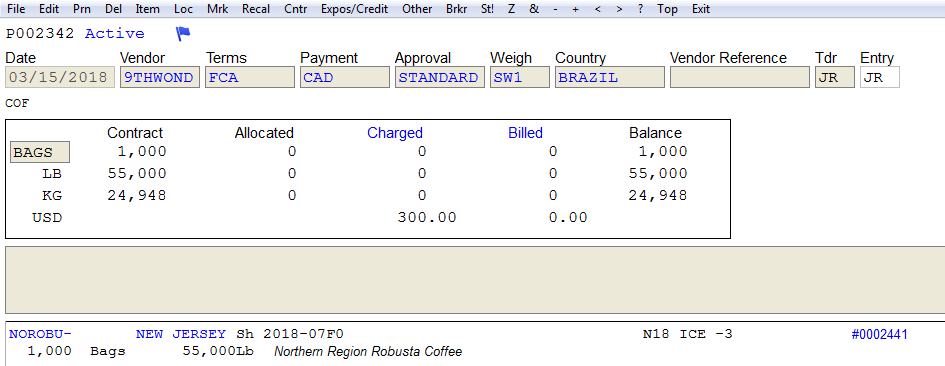The width and height of the screenshot is (945, 366).
Task: Click the Active status link
Action: [x=115, y=34]
